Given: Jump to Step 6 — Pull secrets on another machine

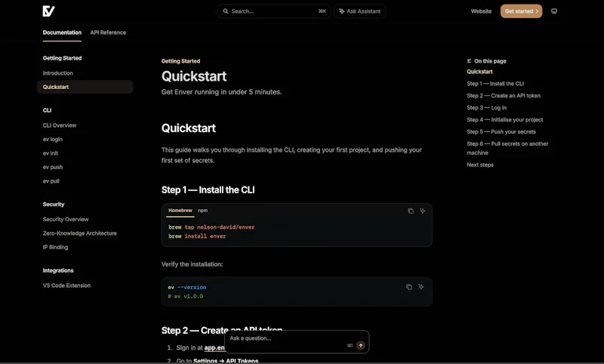Looking at the screenshot, I should pos(507,148).
